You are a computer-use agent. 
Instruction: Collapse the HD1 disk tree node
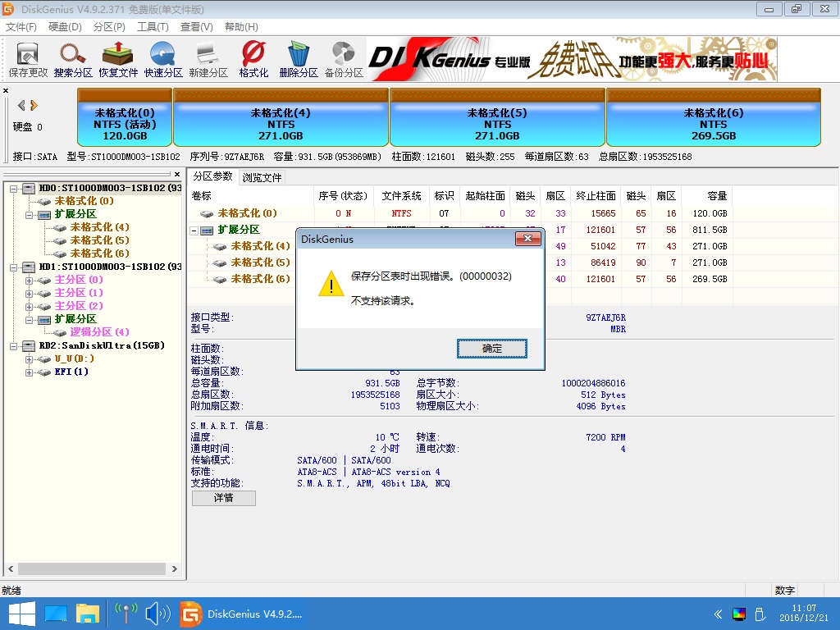pos(13,267)
